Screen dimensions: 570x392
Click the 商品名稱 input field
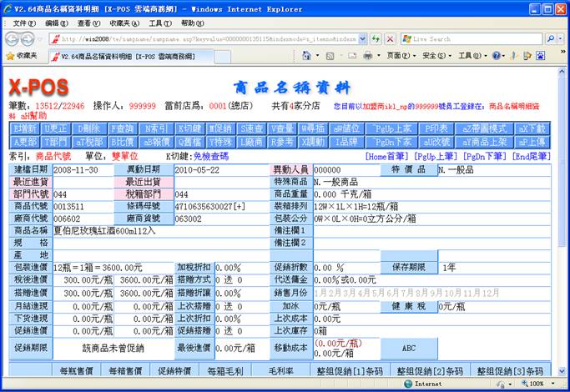(159, 229)
